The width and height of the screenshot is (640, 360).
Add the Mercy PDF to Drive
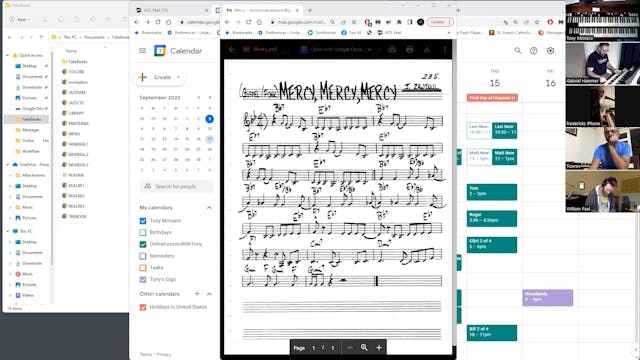[x=392, y=49]
